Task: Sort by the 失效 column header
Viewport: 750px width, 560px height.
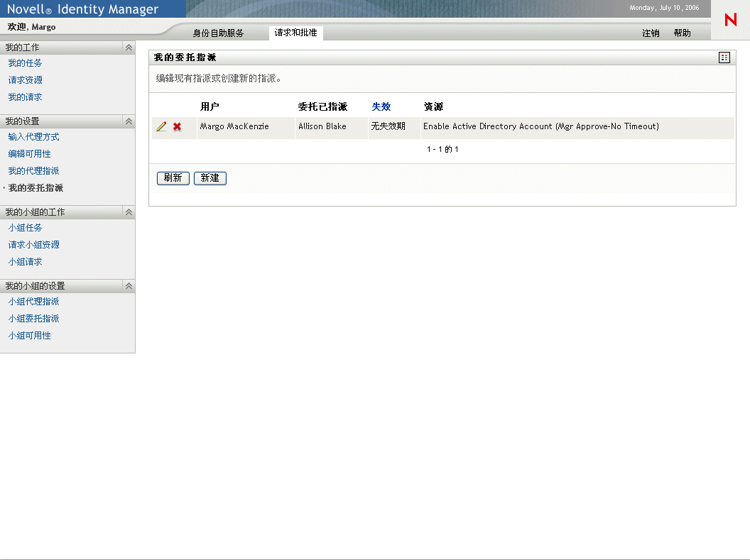Action: coord(381,106)
